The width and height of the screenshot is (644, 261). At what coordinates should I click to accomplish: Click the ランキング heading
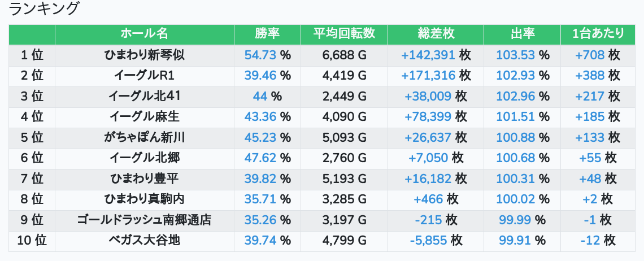point(45,9)
